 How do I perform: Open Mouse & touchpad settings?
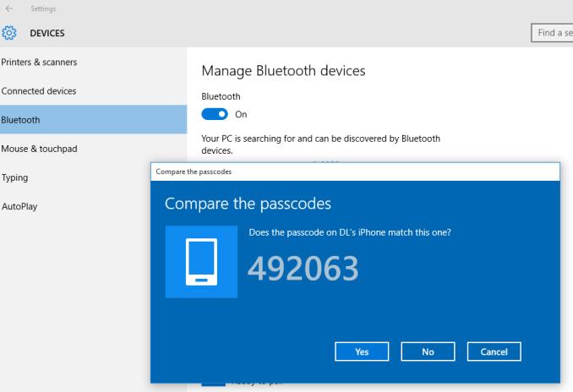pyautogui.click(x=93, y=149)
